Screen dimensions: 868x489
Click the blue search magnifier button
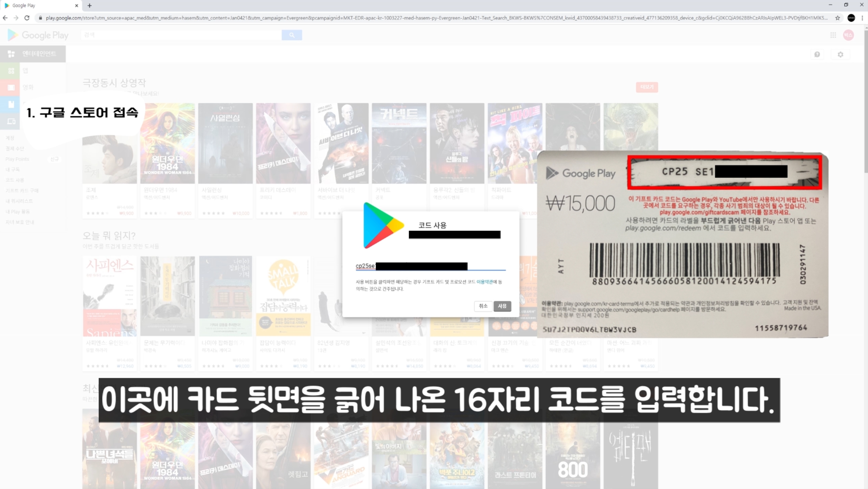coord(292,35)
